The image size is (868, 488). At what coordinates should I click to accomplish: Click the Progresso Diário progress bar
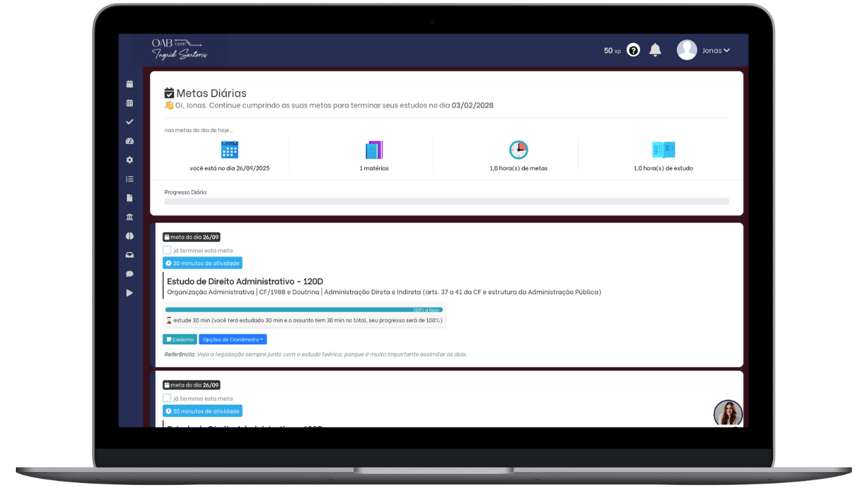click(x=446, y=201)
